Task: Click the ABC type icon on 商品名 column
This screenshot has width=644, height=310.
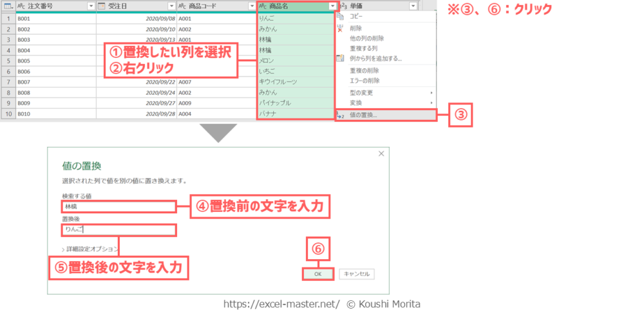Action: click(x=262, y=6)
